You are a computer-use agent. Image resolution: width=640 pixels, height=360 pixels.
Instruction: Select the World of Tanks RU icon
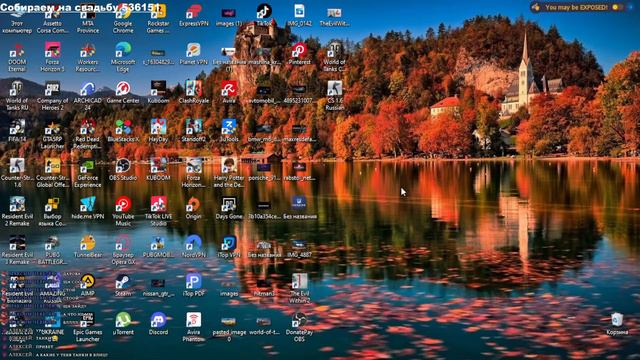pos(17,96)
